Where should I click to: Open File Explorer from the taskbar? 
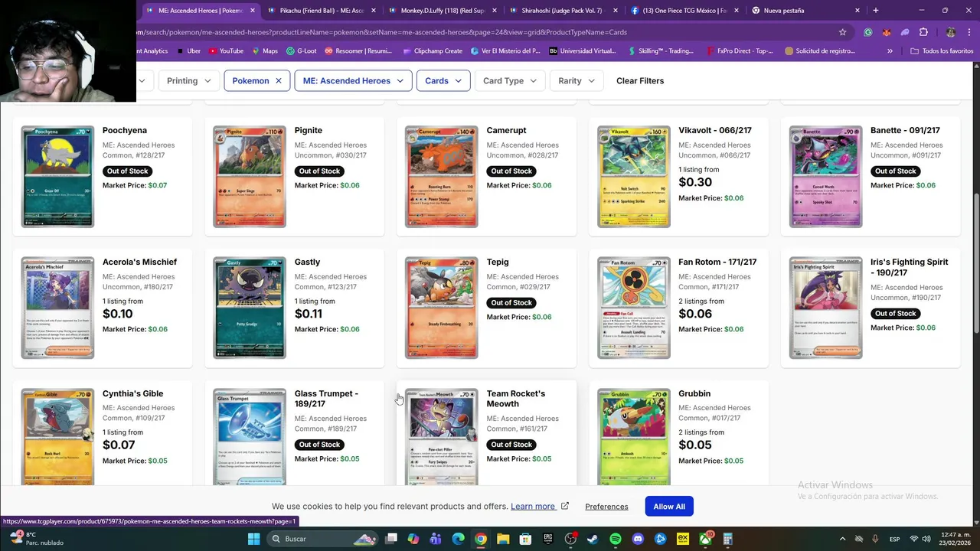[503, 539]
